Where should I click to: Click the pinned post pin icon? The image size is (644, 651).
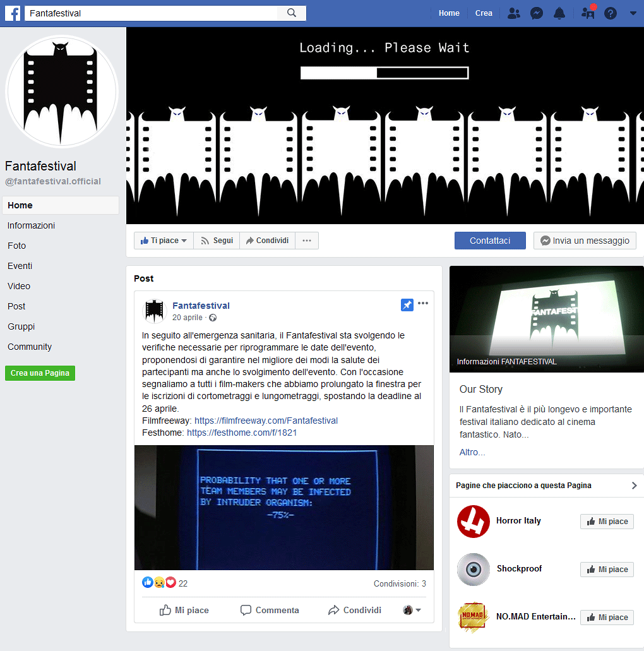pos(407,305)
